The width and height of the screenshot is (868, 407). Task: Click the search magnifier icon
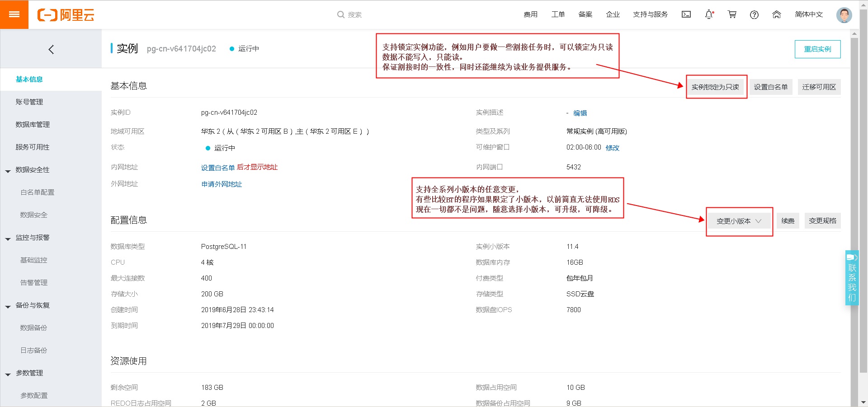pyautogui.click(x=341, y=14)
